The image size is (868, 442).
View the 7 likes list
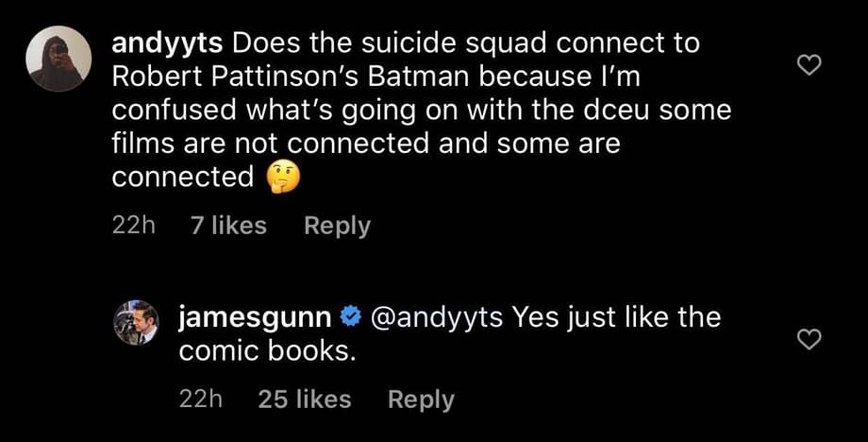pyautogui.click(x=228, y=226)
